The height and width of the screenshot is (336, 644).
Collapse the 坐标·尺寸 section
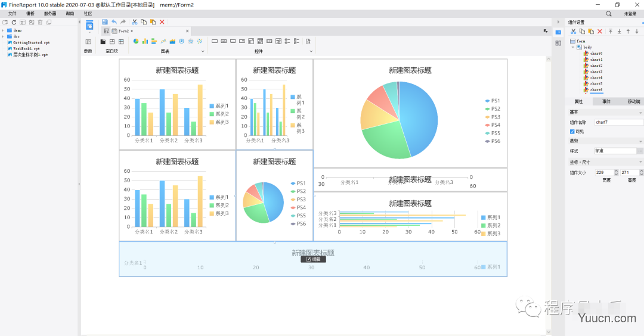pos(640,163)
